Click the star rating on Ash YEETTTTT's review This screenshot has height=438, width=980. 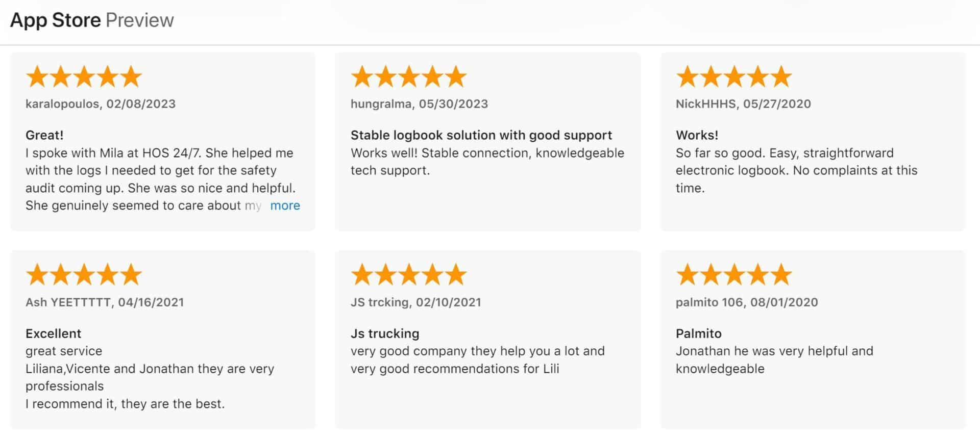pyautogui.click(x=84, y=274)
